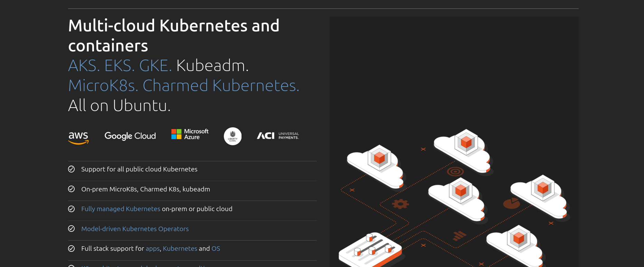
Task: Visit Model-driven Kubernetes Operators link
Action: tap(135, 229)
